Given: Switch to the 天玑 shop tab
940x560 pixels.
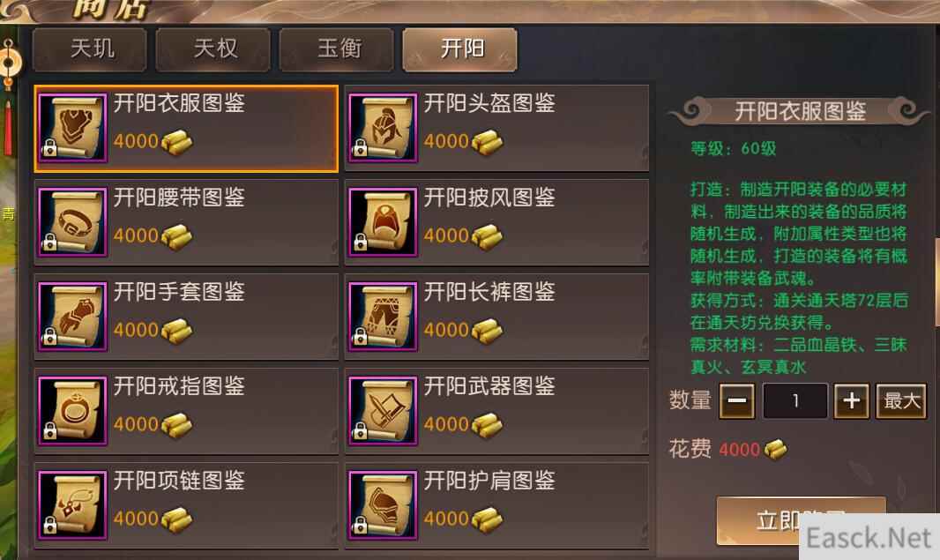Looking at the screenshot, I should (x=90, y=49).
